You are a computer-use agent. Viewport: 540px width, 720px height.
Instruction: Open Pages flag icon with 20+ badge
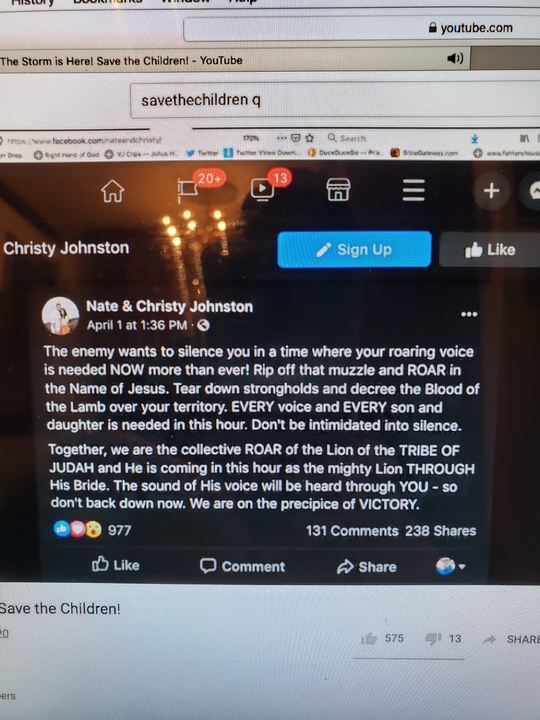pos(189,190)
